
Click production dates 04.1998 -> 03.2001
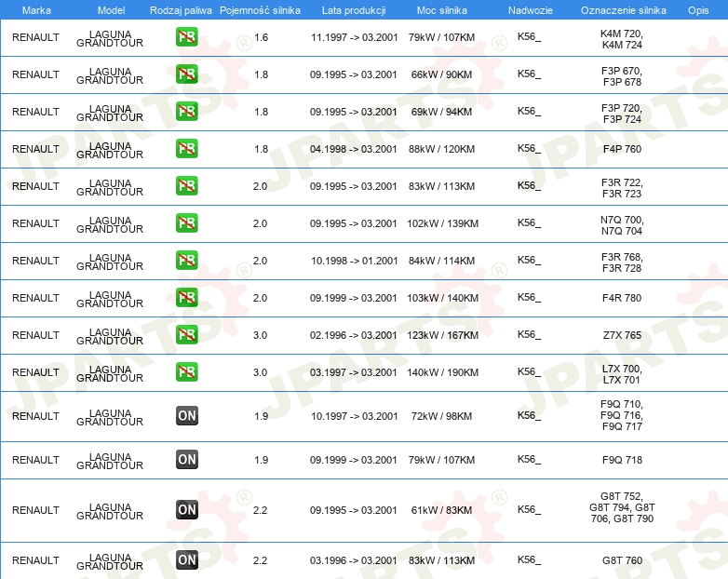[x=354, y=149]
